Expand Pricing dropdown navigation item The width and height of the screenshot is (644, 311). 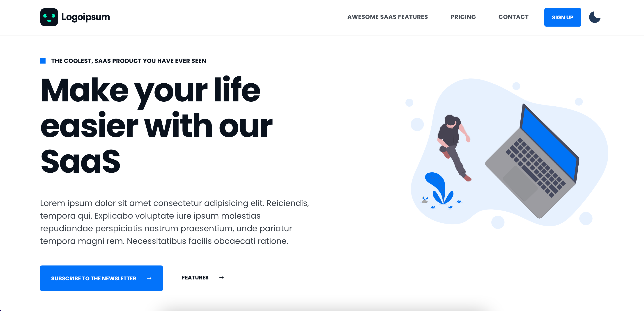463,17
